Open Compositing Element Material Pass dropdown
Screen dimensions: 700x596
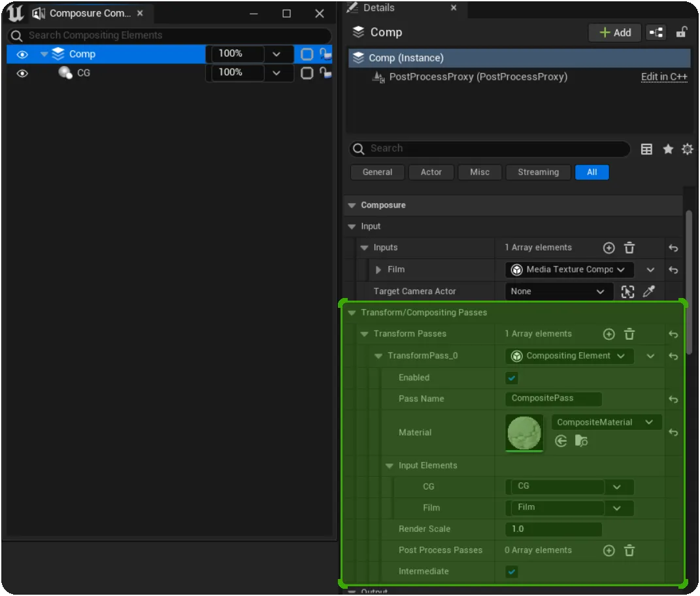coord(569,356)
